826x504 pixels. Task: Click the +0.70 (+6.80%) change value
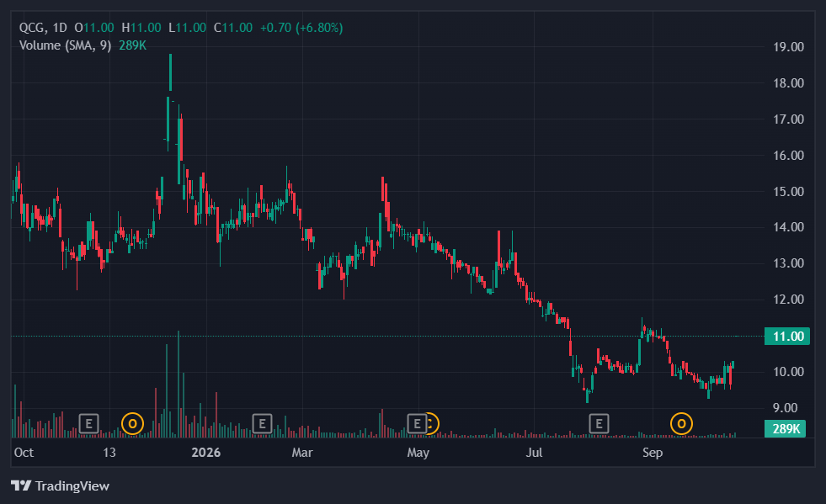[301, 28]
